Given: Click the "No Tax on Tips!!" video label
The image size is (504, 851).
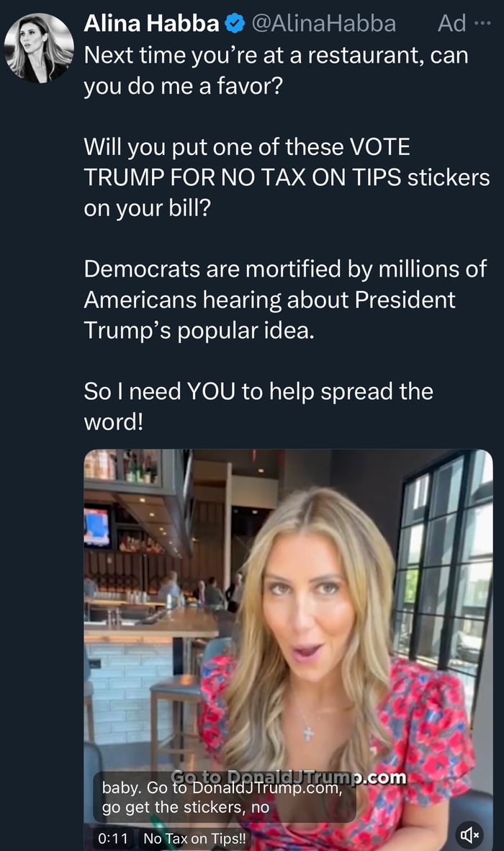Looking at the screenshot, I should tap(194, 839).
